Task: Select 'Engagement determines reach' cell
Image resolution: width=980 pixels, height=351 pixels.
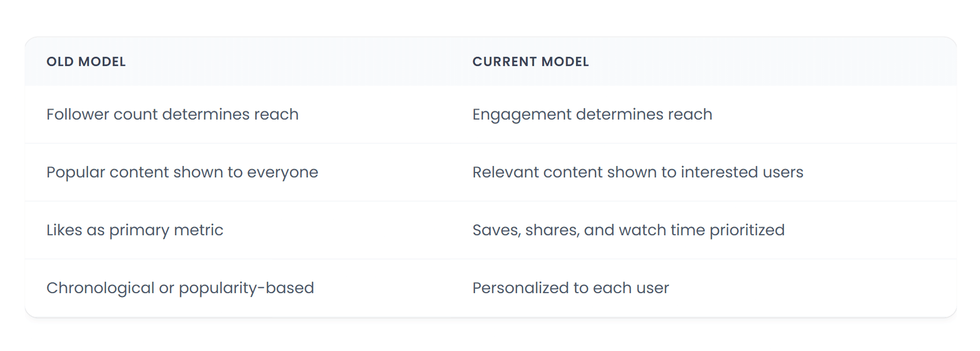Action: click(592, 114)
